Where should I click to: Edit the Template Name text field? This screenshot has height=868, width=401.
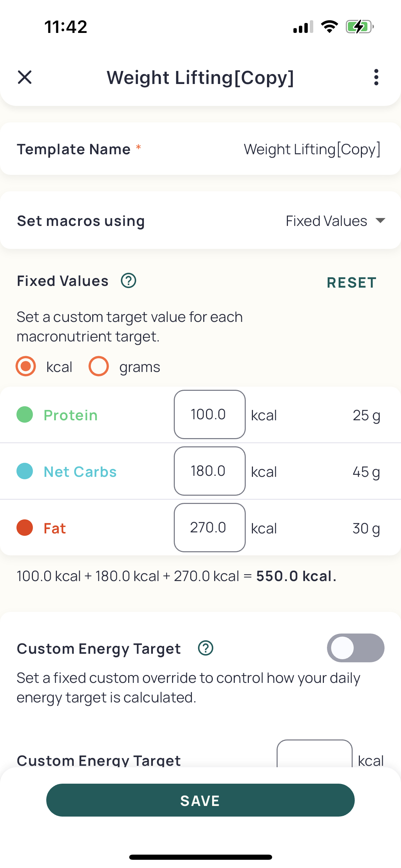tap(312, 149)
